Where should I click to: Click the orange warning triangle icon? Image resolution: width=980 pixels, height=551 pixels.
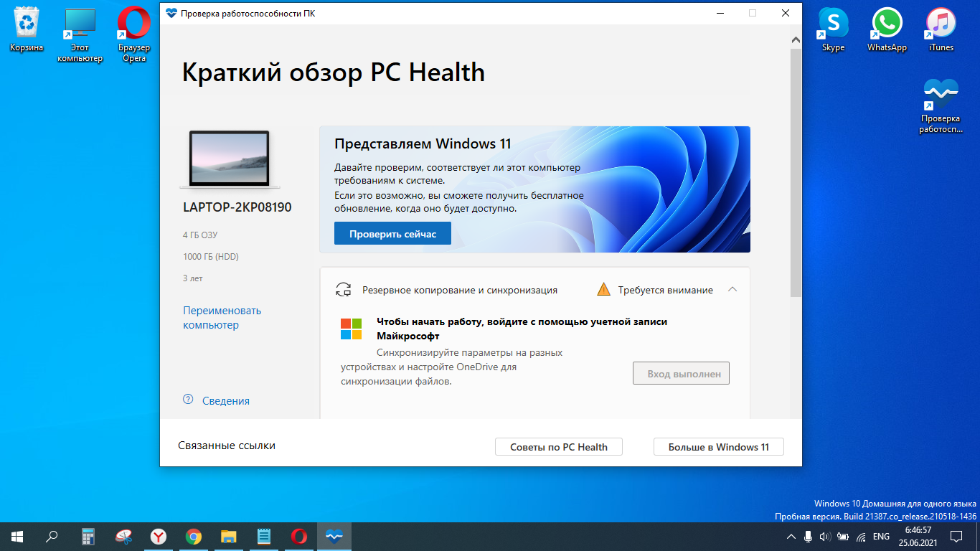click(604, 290)
